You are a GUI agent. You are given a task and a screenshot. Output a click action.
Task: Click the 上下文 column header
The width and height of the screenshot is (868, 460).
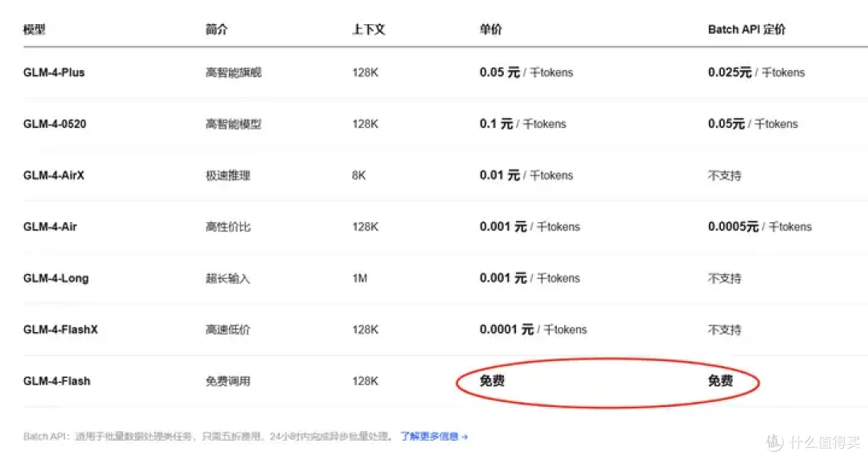pyautogui.click(x=368, y=30)
